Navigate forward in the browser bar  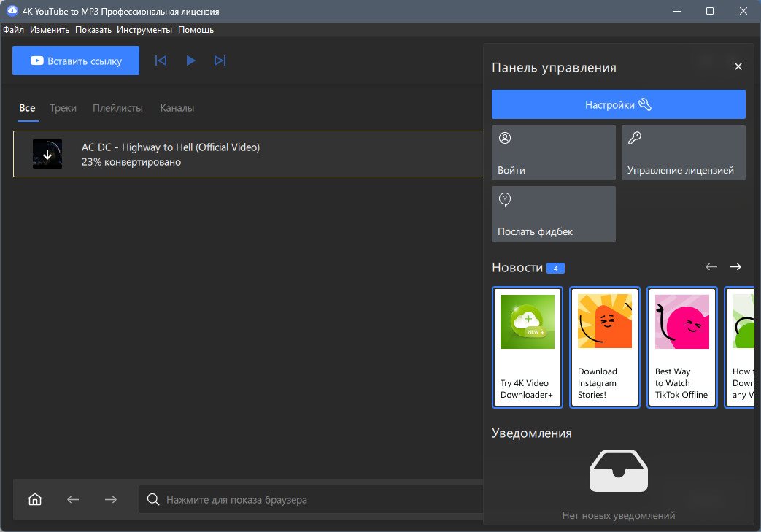pyautogui.click(x=111, y=499)
